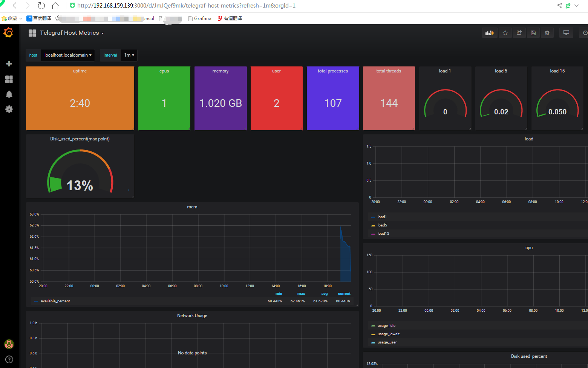Sort mem legend by max column
Screen dimensions: 588x368
tap(301, 294)
